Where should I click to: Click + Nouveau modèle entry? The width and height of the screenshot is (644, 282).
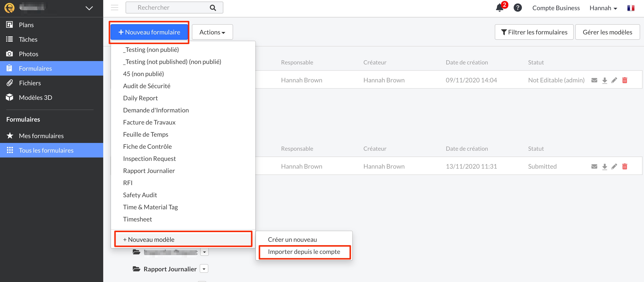pos(183,239)
